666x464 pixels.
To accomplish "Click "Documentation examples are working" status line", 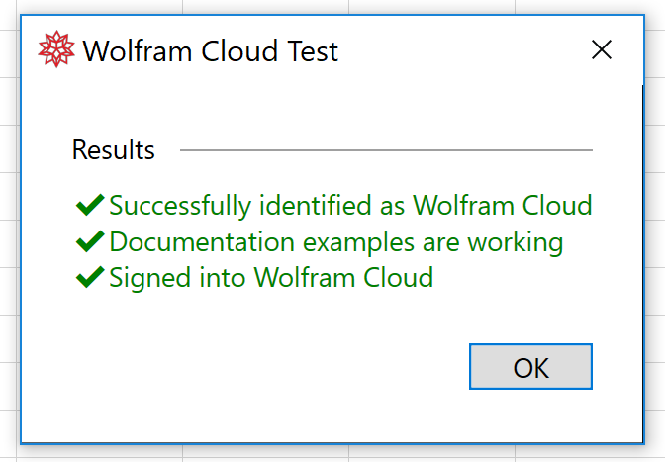I will pyautogui.click(x=336, y=242).
